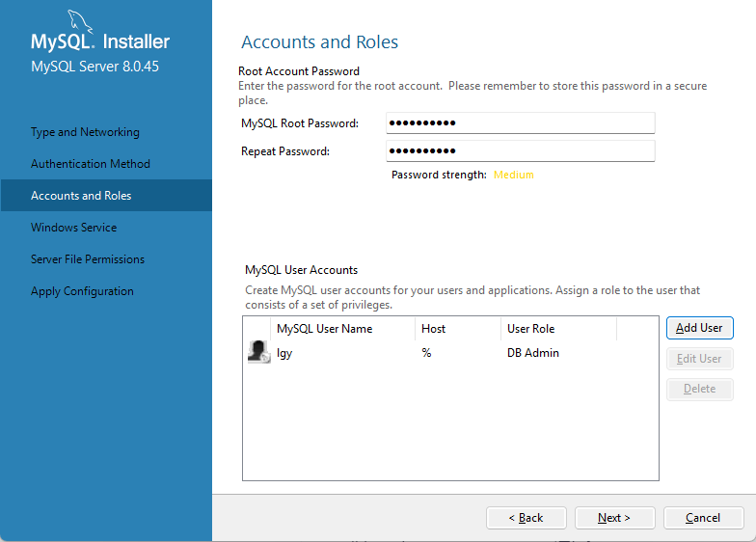Click the Repeat Password label

[285, 151]
